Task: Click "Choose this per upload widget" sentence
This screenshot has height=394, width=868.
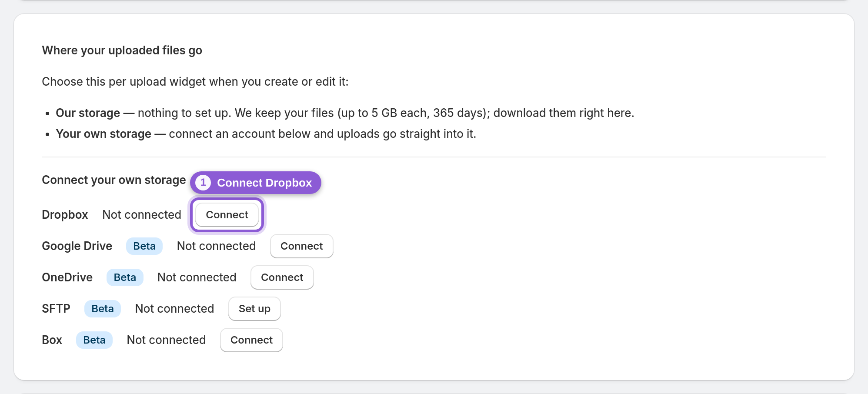Action: pyautogui.click(x=195, y=82)
